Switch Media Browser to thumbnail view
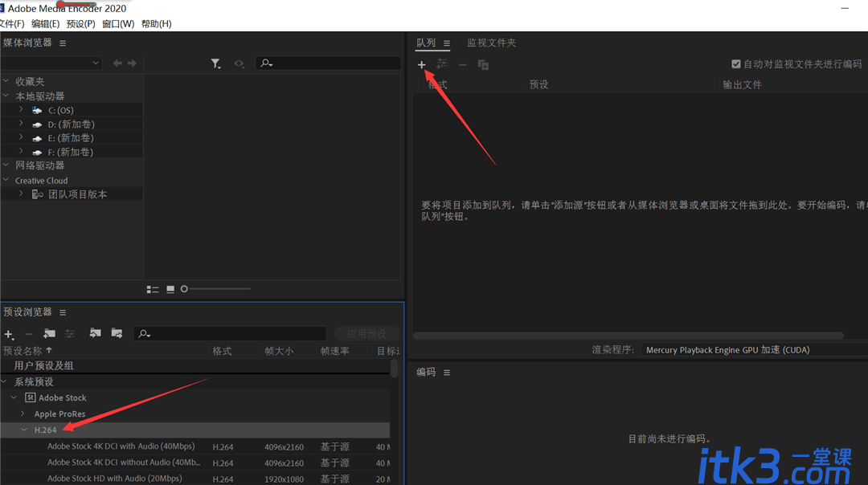 click(x=170, y=289)
